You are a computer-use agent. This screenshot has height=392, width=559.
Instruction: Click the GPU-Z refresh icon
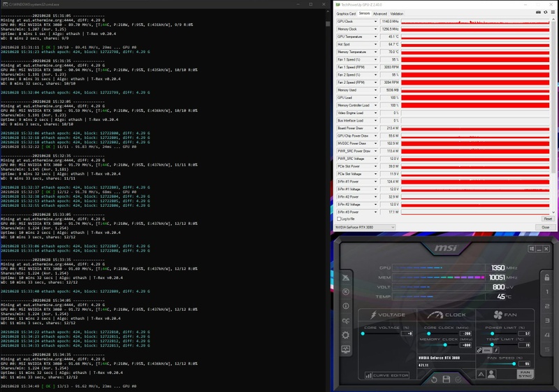(546, 13)
